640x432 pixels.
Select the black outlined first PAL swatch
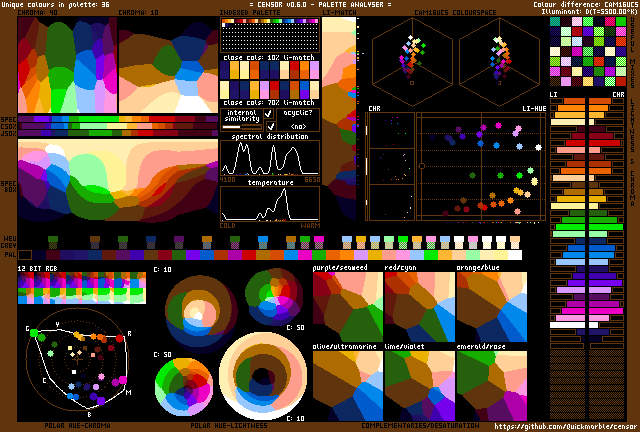25,255
